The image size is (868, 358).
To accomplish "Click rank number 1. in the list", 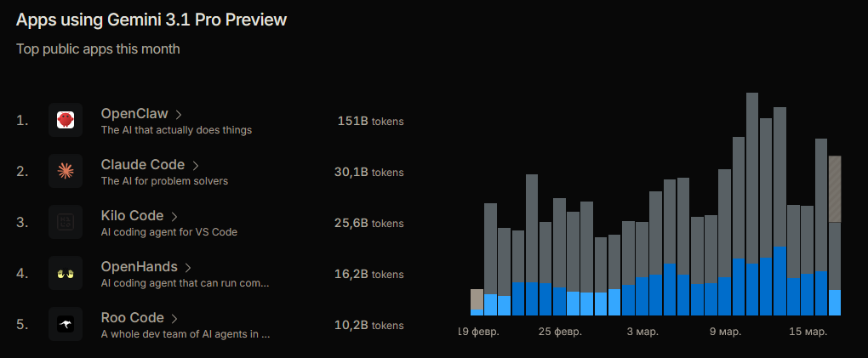I will coord(22,120).
